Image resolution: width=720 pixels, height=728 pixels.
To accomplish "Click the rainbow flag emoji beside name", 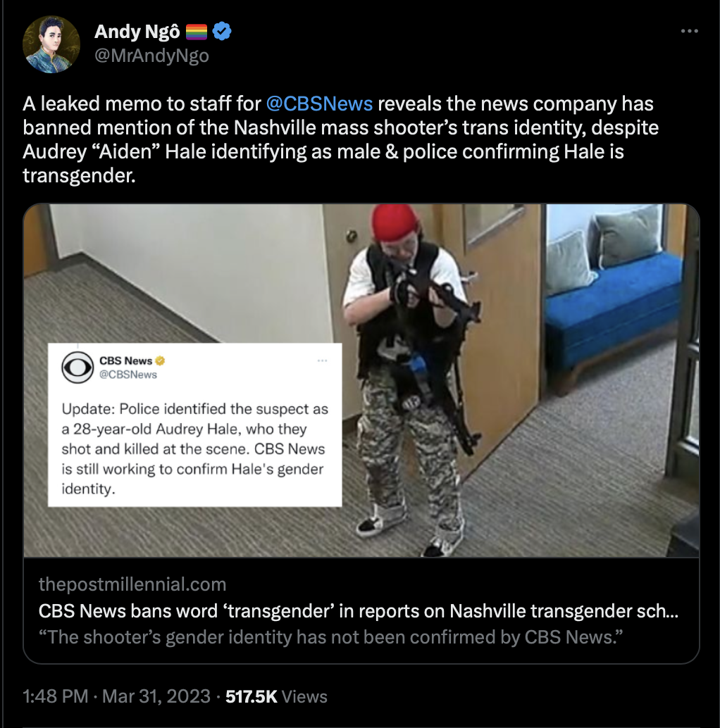I will tap(197, 32).
